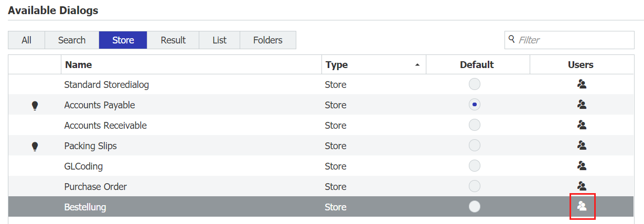
Task: Click highlighted users icon for Bestellung
Action: pos(582,207)
